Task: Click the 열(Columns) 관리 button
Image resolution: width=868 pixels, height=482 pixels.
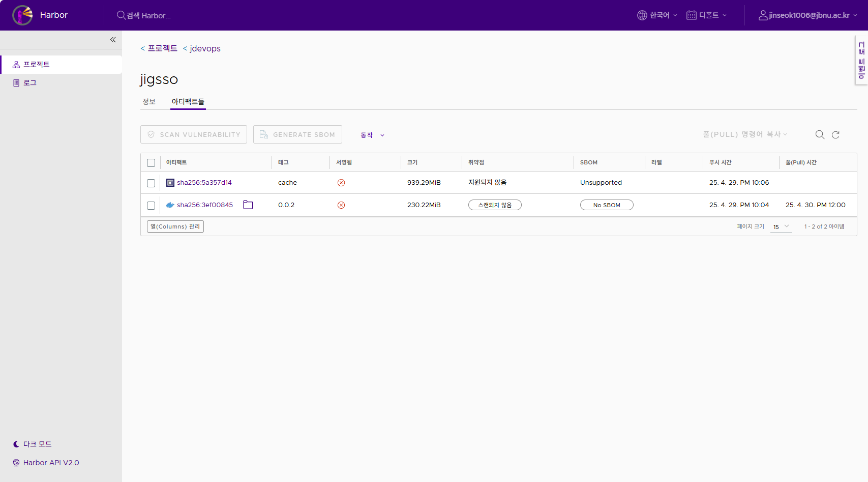Action: coord(175,226)
